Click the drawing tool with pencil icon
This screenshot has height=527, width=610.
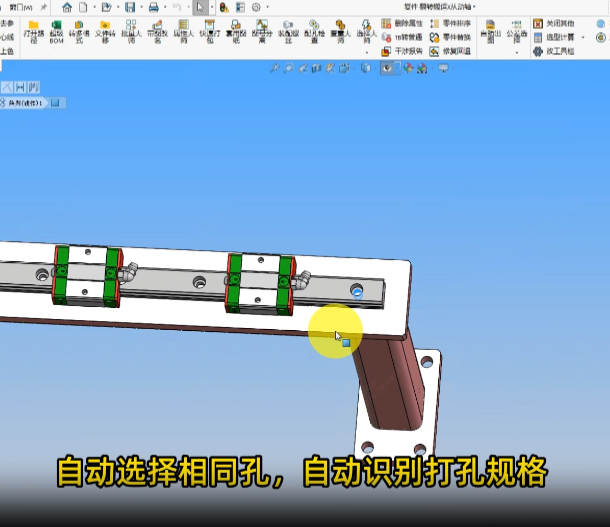click(157, 31)
